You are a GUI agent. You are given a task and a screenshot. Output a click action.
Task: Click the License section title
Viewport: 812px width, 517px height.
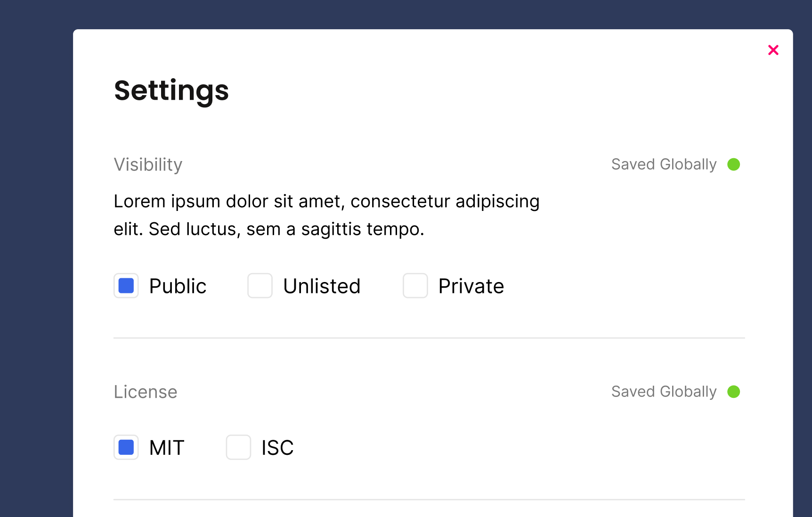click(146, 392)
